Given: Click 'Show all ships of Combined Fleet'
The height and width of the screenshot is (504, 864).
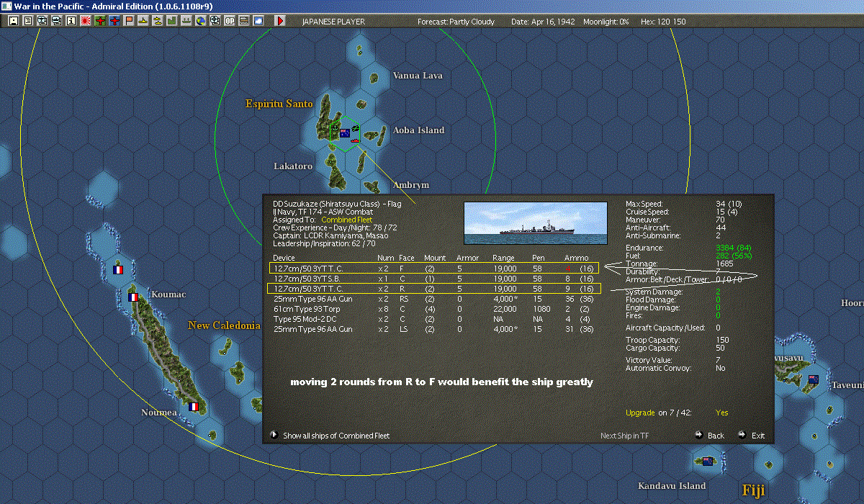Looking at the screenshot, I should pos(336,436).
